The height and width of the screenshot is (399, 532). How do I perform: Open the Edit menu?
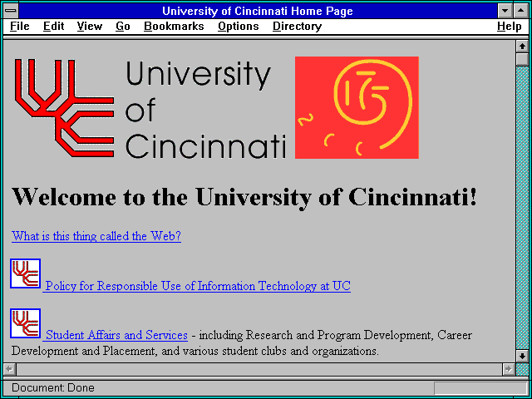(53, 27)
